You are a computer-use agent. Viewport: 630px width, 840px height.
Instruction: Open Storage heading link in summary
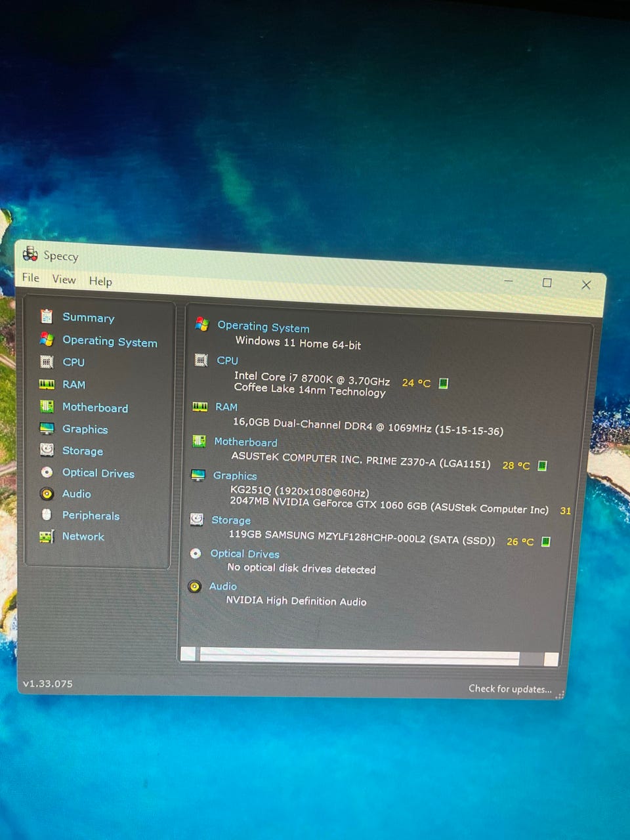(x=231, y=520)
